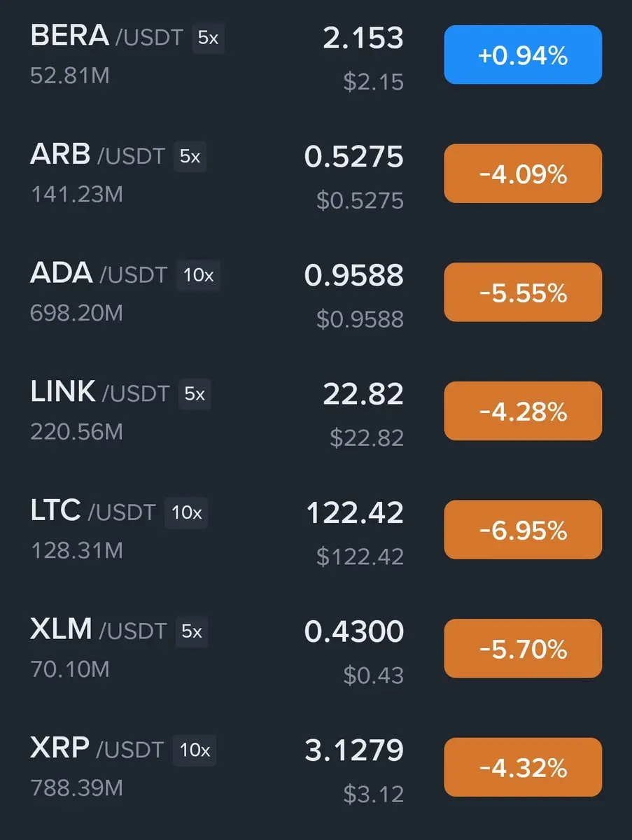Tap the -4.28% LINK change badge

click(x=523, y=411)
